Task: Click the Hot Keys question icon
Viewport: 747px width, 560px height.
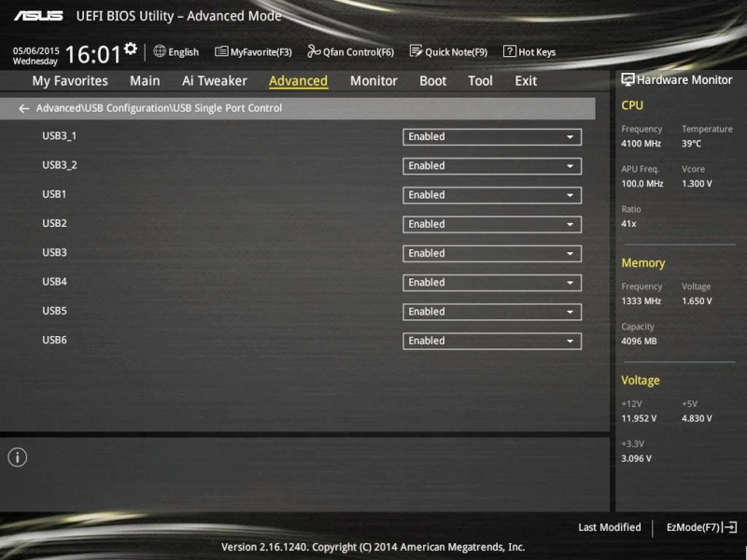Action: point(509,51)
